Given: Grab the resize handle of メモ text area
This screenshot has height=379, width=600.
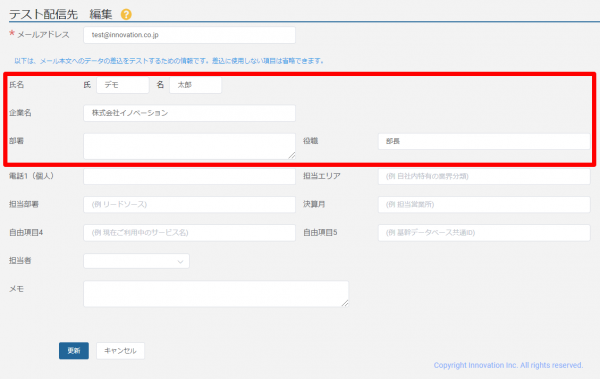Looking at the screenshot, I should pos(345,303).
